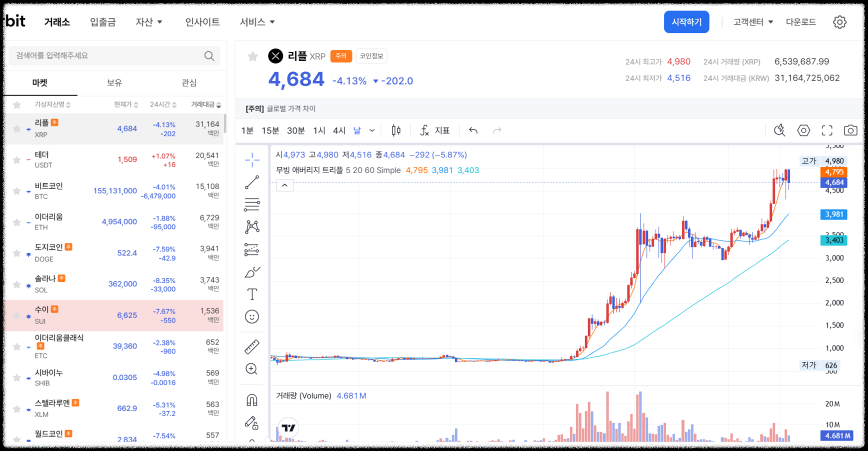Switch to the 보유 tab

coord(115,83)
